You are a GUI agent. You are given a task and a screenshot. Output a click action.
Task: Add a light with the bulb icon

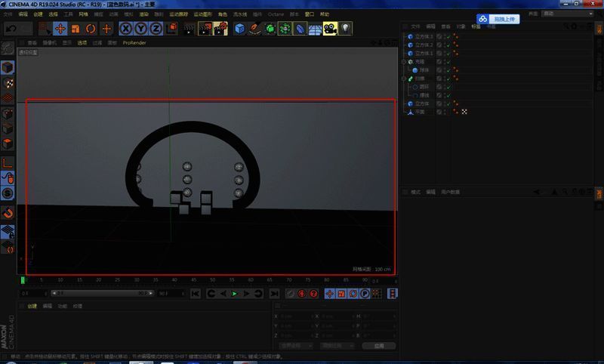click(345, 29)
